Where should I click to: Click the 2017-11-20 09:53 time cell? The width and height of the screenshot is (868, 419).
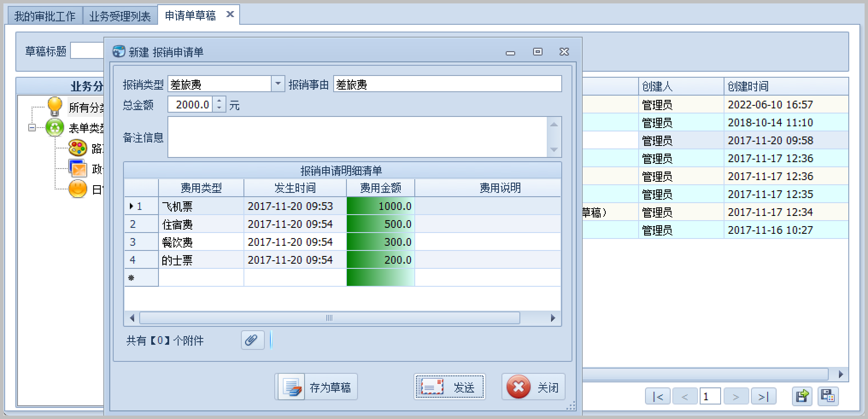295,206
